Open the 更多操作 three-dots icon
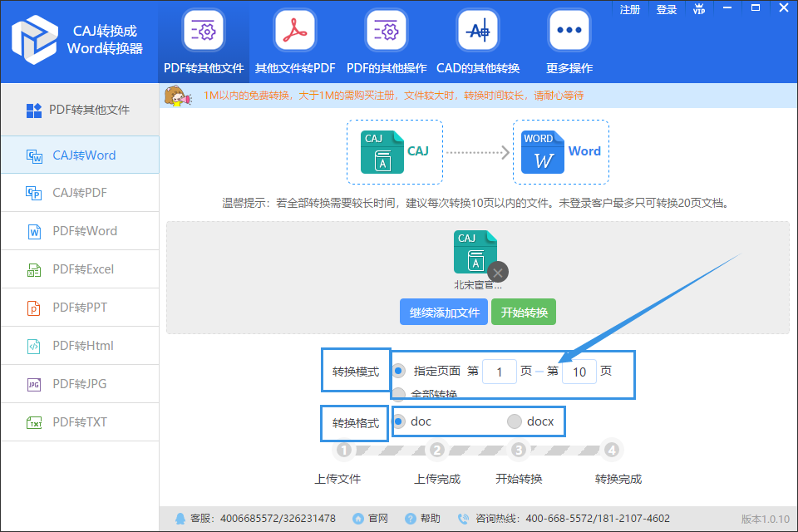The width and height of the screenshot is (798, 532). pyautogui.click(x=569, y=31)
